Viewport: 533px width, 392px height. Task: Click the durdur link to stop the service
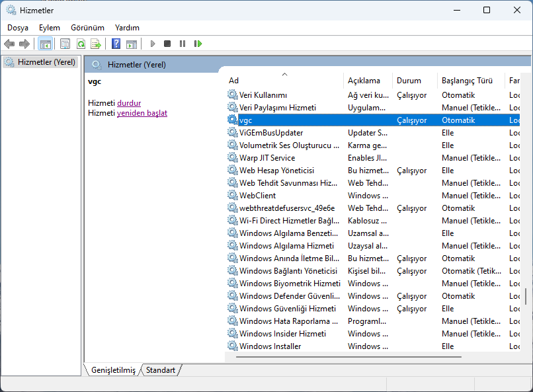click(129, 103)
